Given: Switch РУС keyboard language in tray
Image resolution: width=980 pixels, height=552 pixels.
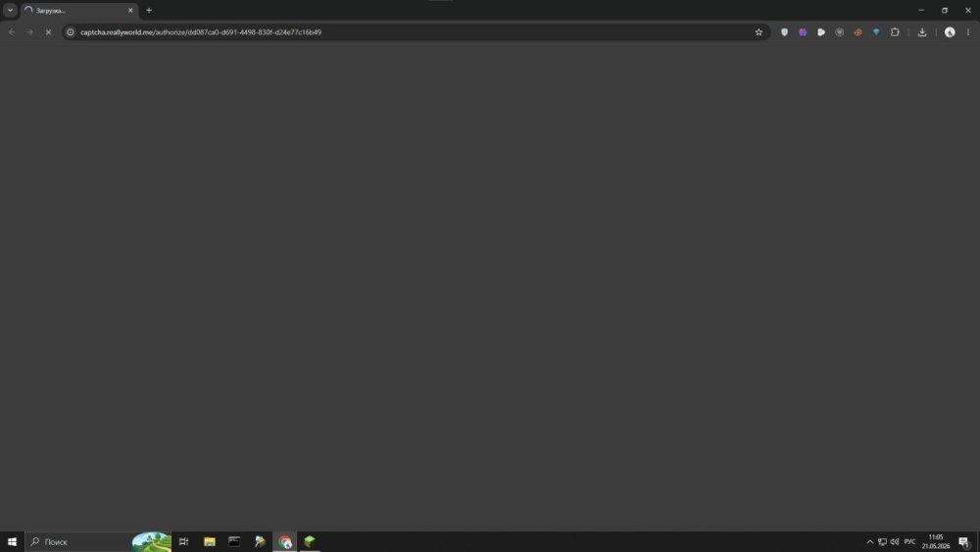Looking at the screenshot, I should tap(910, 541).
